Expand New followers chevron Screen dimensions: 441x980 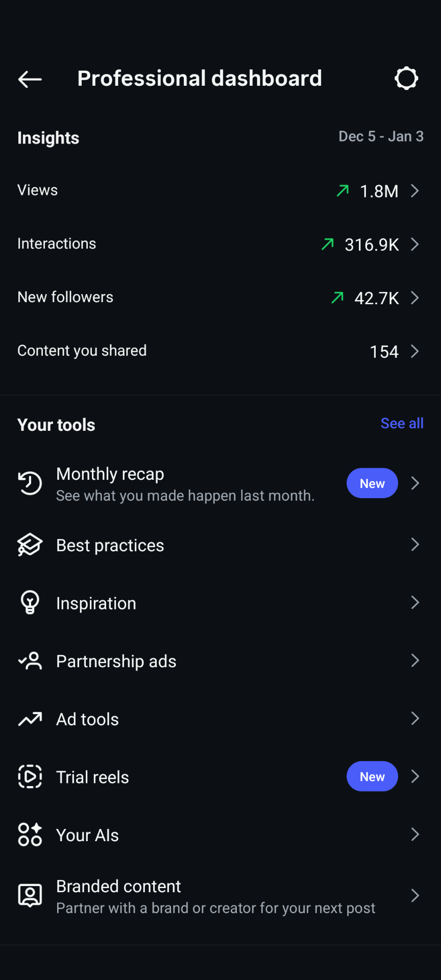point(415,298)
